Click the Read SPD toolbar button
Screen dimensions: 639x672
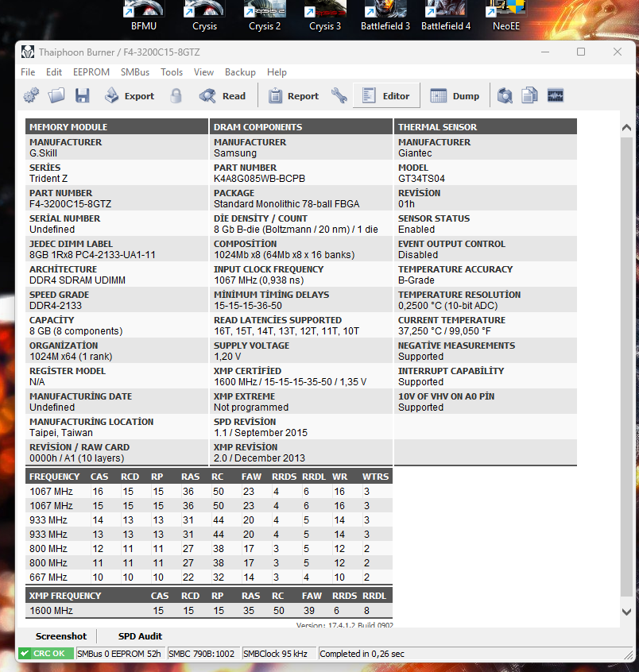coord(223,95)
